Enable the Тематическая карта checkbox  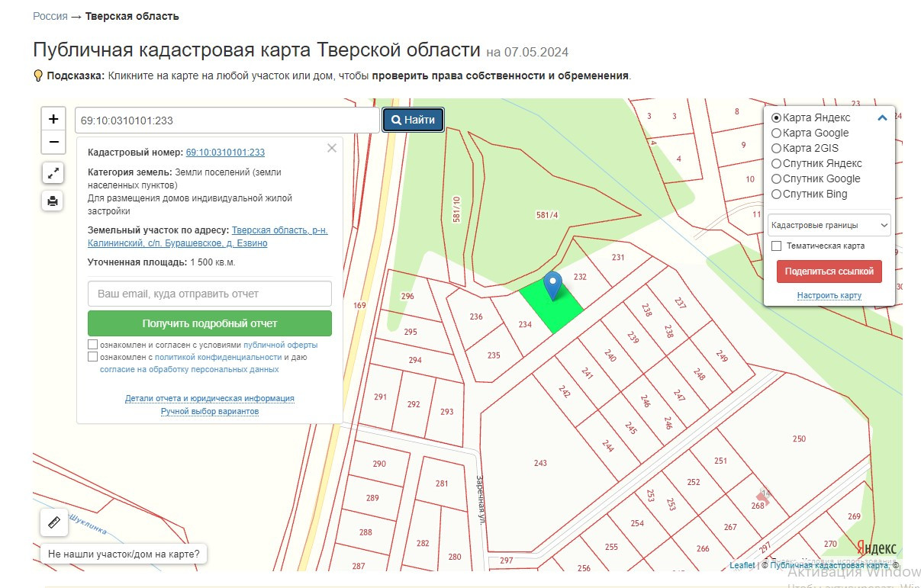tap(777, 246)
